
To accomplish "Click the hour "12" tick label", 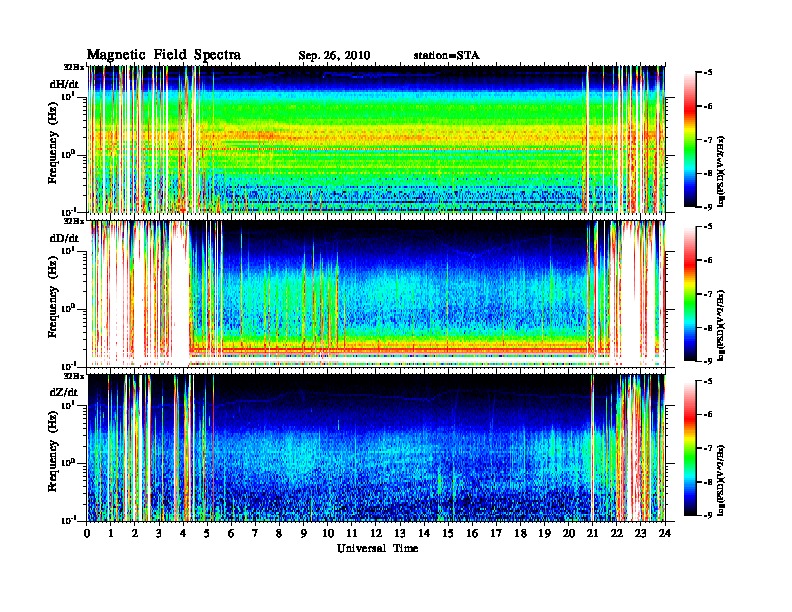I will point(376,533).
